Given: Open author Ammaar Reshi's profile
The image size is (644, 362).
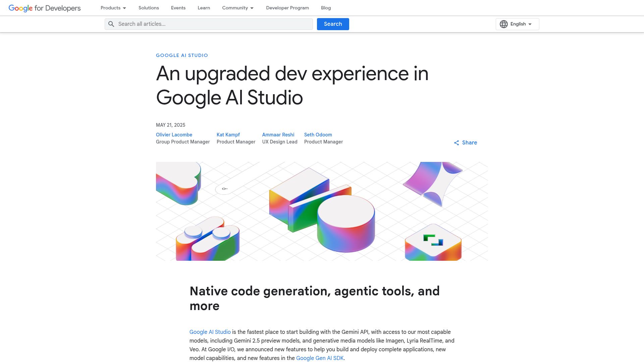Looking at the screenshot, I should click(278, 135).
